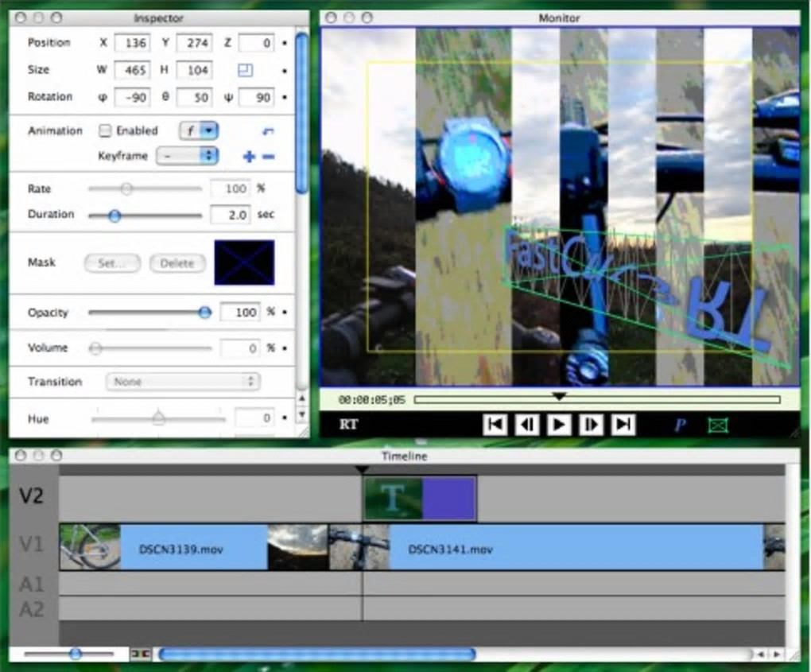This screenshot has height=672, width=811.
Task: Open the Transition None dropdown
Action: pos(183,382)
